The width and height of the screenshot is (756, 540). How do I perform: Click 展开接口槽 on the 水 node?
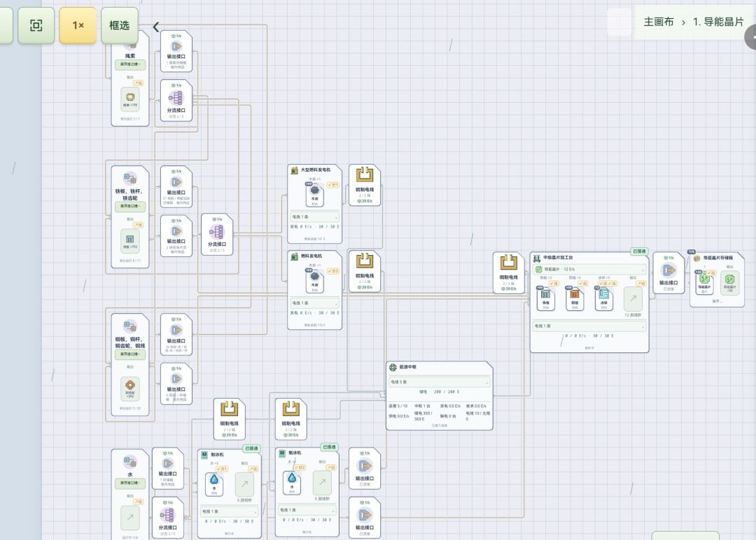(129, 483)
